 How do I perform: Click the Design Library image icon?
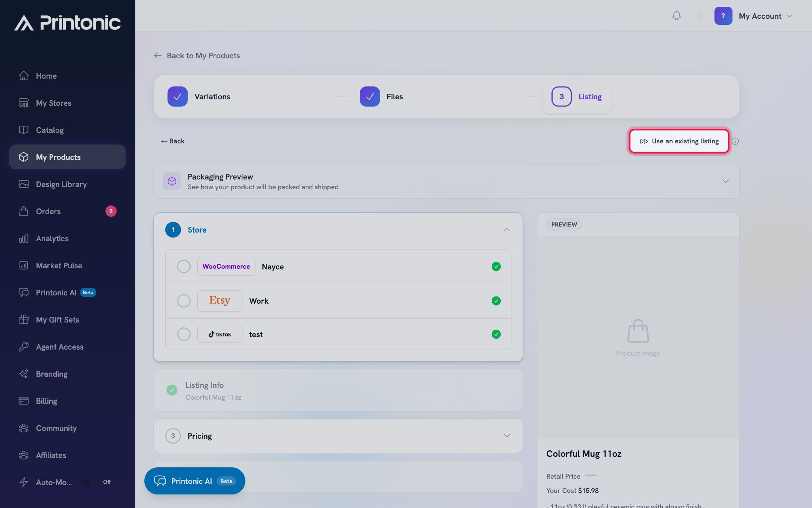click(x=24, y=184)
